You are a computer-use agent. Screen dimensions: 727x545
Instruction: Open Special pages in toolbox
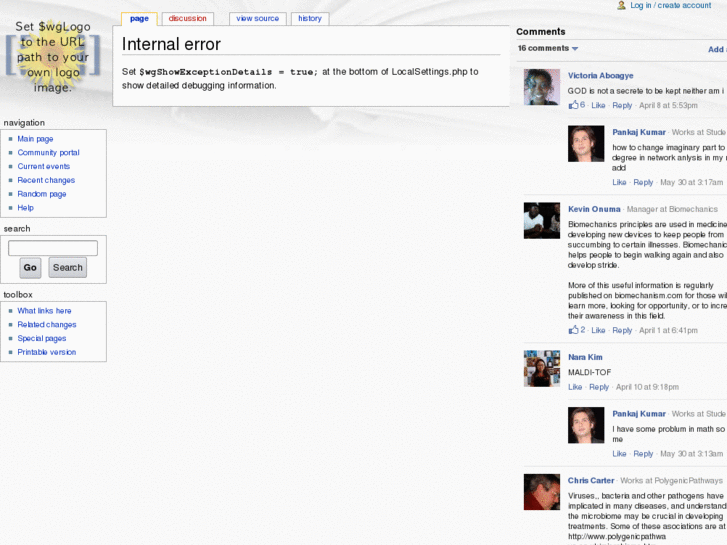click(42, 338)
